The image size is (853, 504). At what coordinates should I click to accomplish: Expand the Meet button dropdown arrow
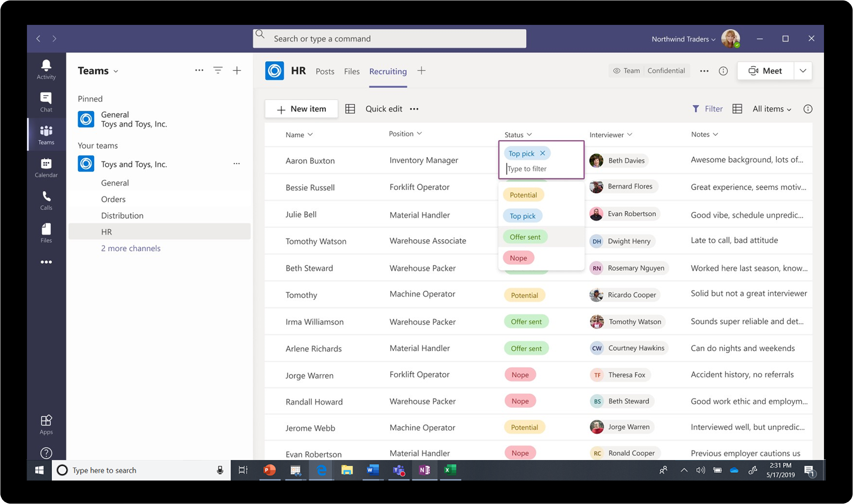pos(802,71)
